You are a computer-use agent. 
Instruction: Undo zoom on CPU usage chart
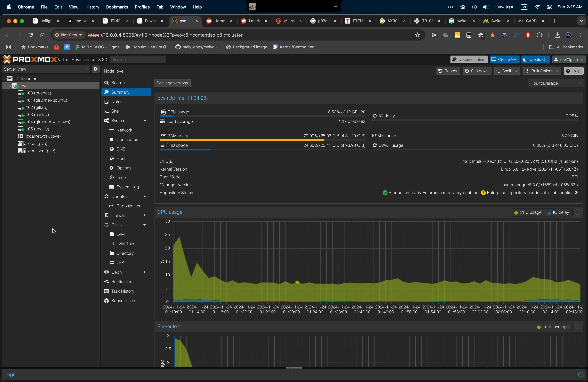pos(577,212)
